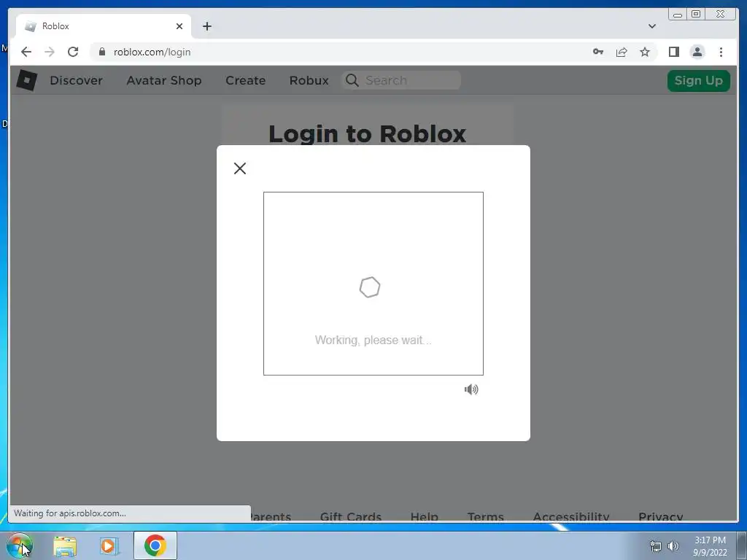Viewport: 747px width, 560px height.
Task: Click the 'Working, please wait...' text
Action: click(373, 340)
